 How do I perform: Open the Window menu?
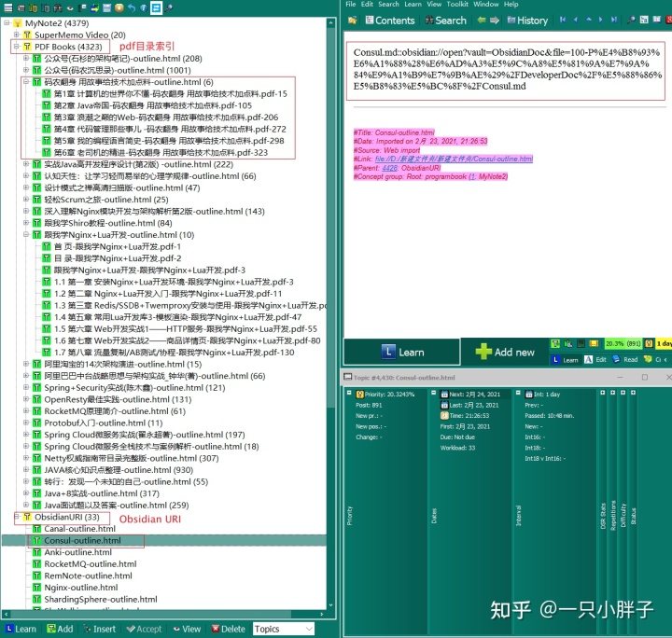pos(486,5)
